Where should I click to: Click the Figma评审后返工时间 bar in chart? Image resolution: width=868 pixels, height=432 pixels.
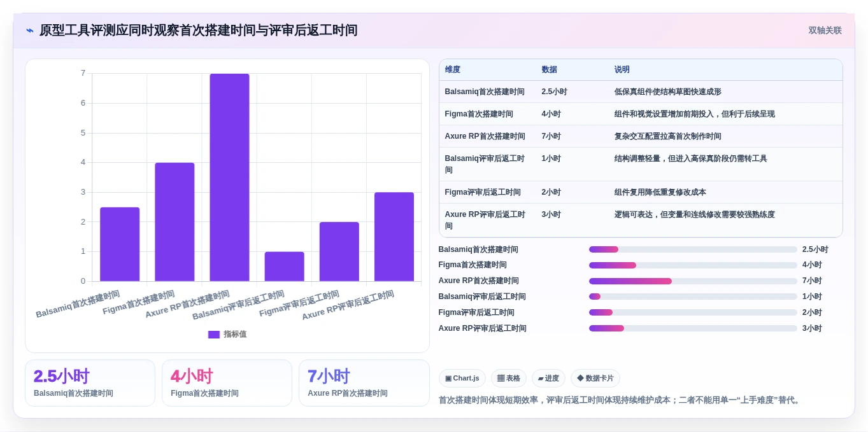[339, 252]
